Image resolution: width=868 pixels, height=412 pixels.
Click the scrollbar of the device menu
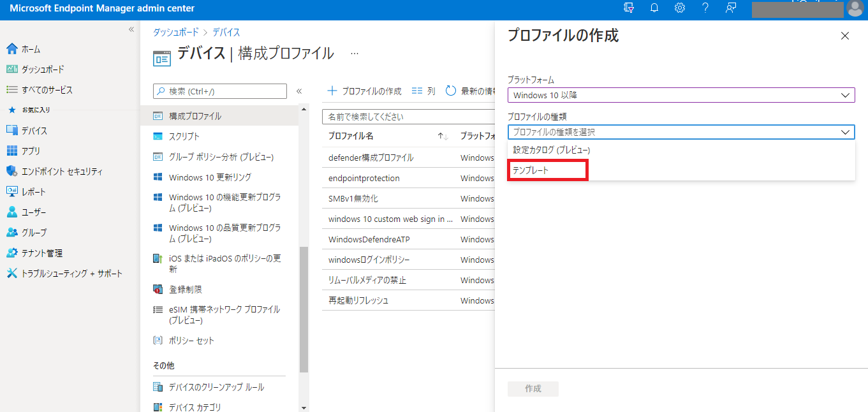click(x=304, y=309)
